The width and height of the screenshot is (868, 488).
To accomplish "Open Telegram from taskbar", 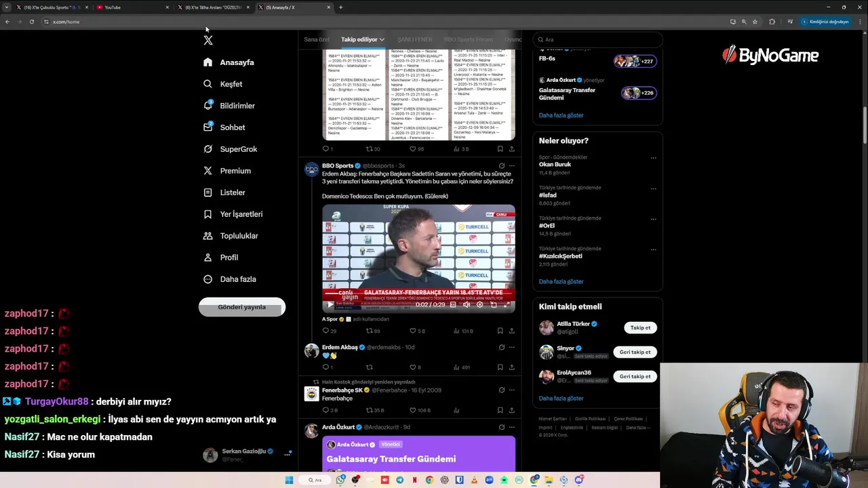I will (399, 480).
